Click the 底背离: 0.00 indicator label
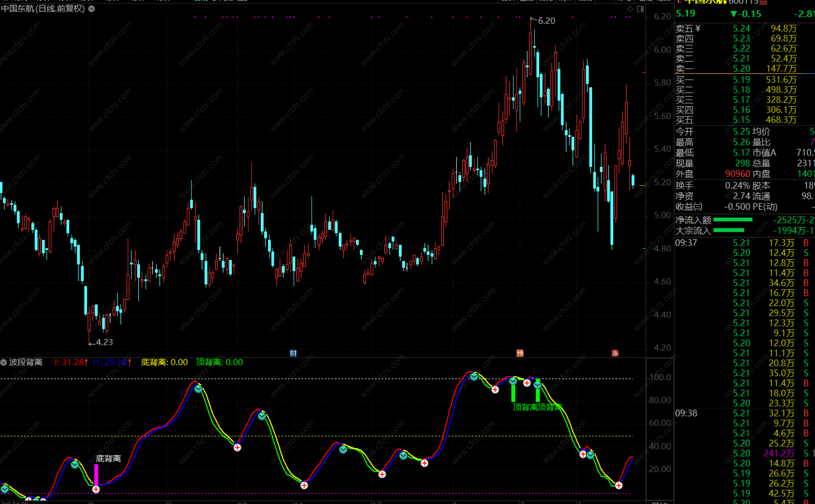Image resolution: width=815 pixels, height=504 pixels. click(164, 362)
